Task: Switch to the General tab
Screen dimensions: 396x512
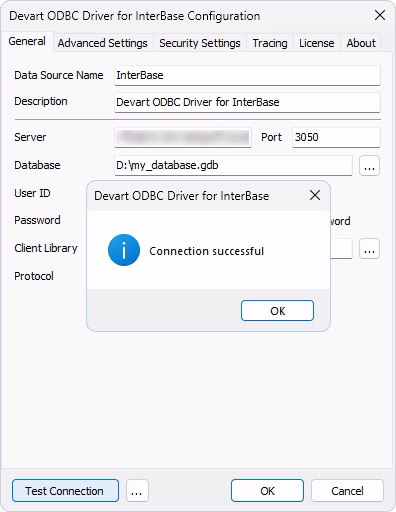Action: (27, 42)
